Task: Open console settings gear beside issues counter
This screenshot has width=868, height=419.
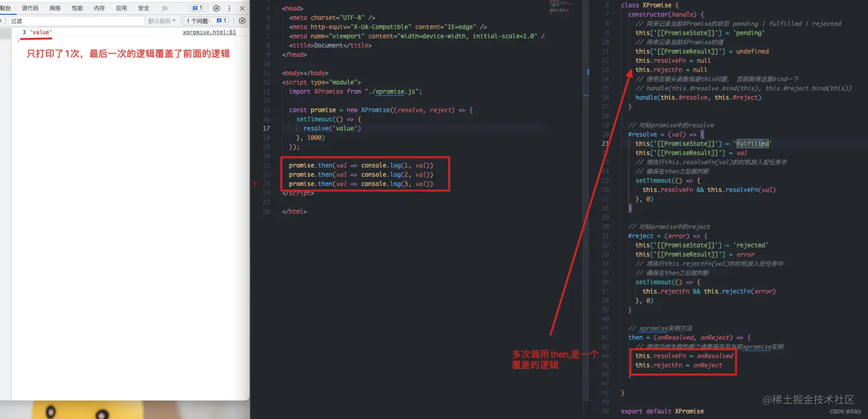Action: (242, 21)
